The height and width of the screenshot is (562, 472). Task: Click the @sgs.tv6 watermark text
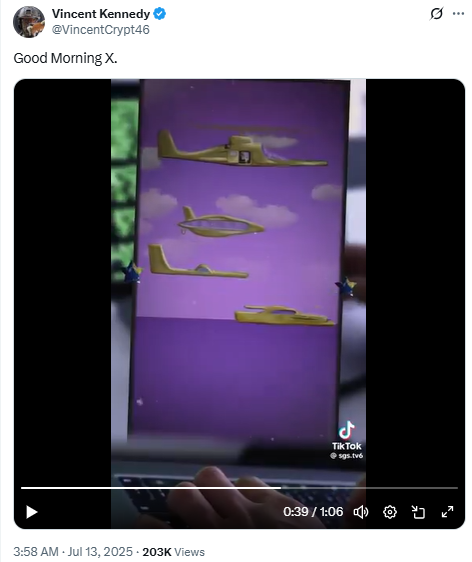[x=347, y=456]
